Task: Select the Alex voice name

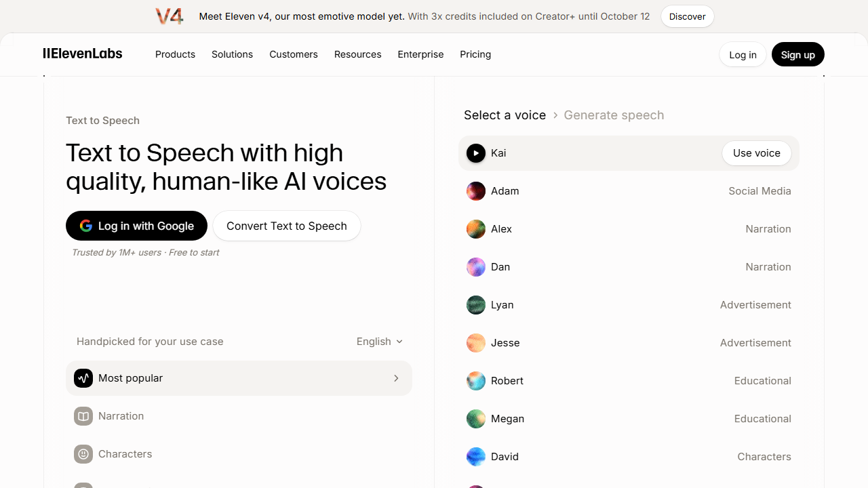Action: coord(501,229)
